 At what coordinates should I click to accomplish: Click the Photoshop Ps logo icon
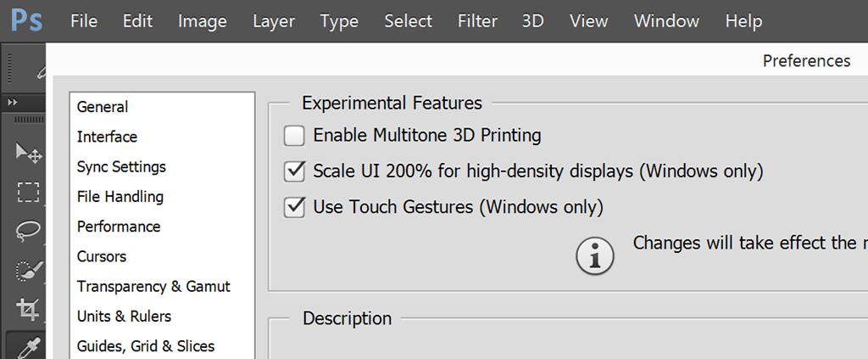click(x=26, y=21)
